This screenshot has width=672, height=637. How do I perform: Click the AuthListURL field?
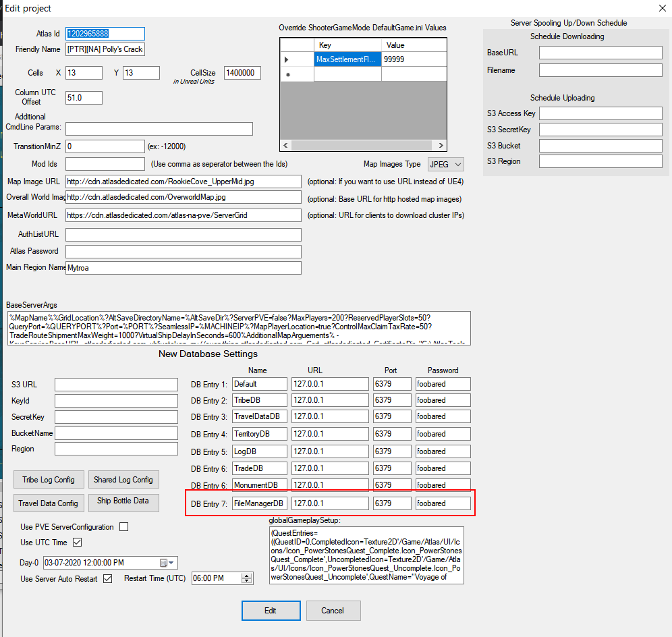[x=184, y=234]
